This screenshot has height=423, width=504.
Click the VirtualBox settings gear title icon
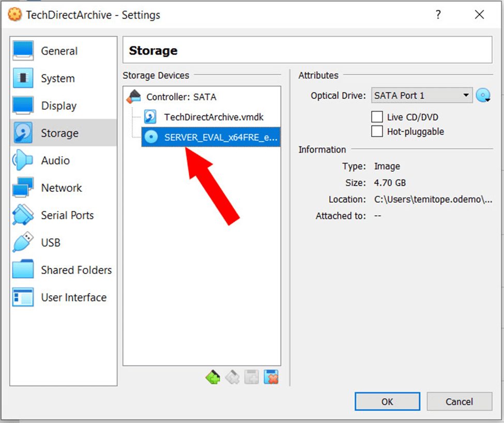pos(14,14)
